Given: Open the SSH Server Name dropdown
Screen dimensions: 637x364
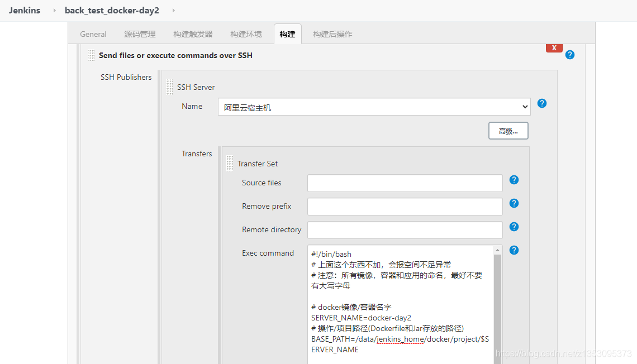Looking at the screenshot, I should [x=374, y=107].
